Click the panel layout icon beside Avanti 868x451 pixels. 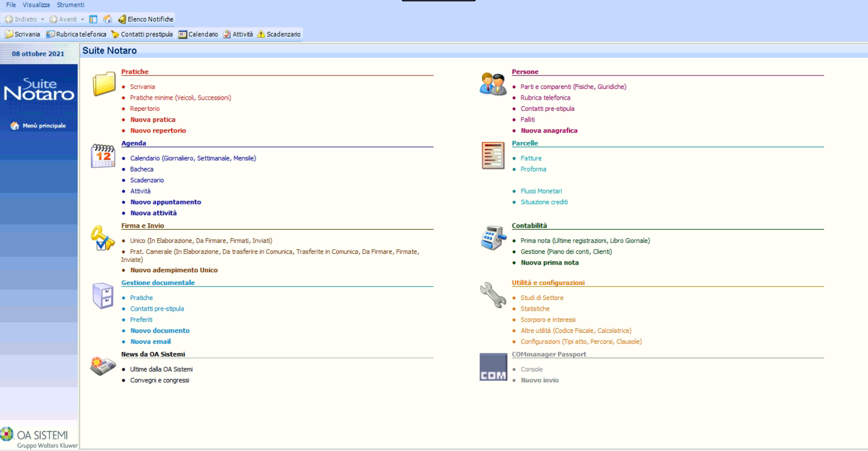[93, 19]
